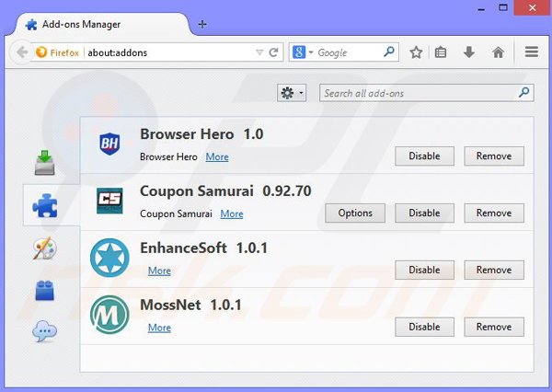Click EnhanceSoft star icon
The height and width of the screenshot is (392, 552).
109,258
